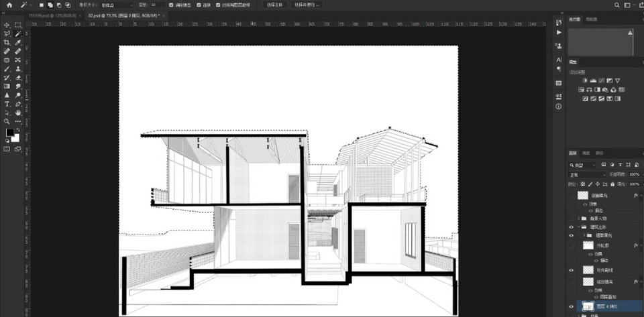
Task: Switch to the Navigator panel tab
Action: click(592, 19)
